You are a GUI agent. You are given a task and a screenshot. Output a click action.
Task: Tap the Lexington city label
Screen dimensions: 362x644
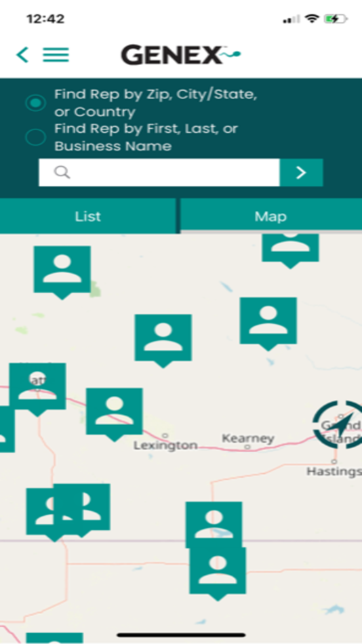(x=165, y=445)
